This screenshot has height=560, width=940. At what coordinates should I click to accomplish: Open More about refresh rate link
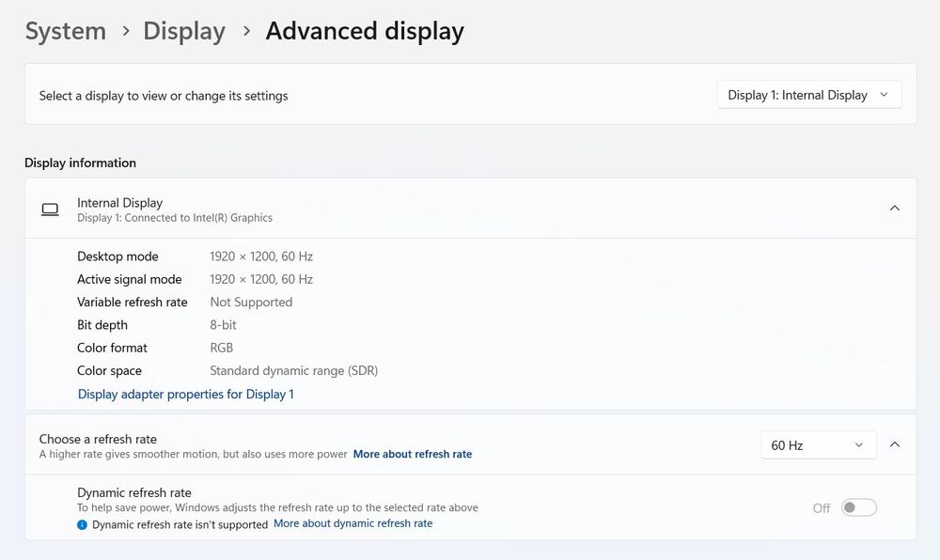tap(413, 454)
